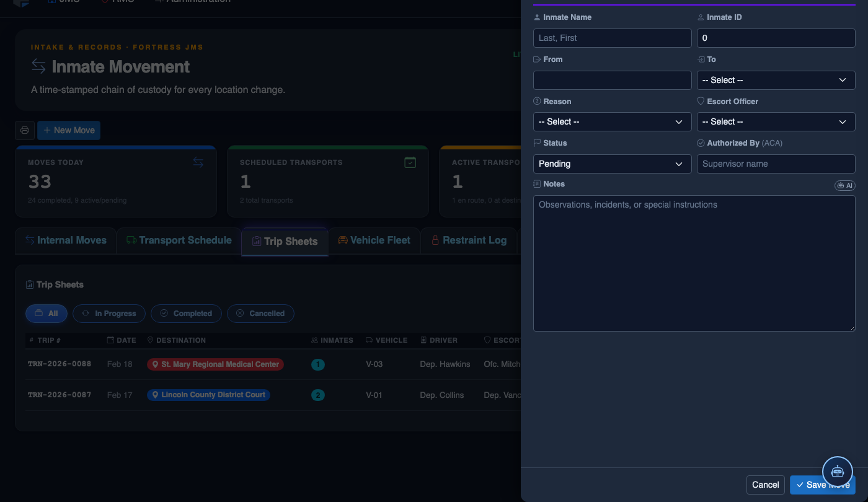Image resolution: width=868 pixels, height=502 pixels.
Task: Switch to the Transport Schedule tab
Action: click(179, 240)
